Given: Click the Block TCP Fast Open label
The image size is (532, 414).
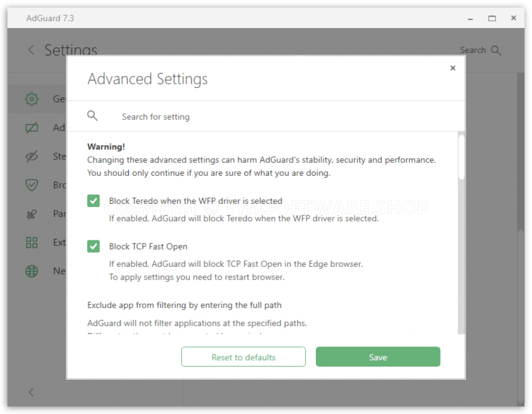Looking at the screenshot, I should tap(148, 247).
